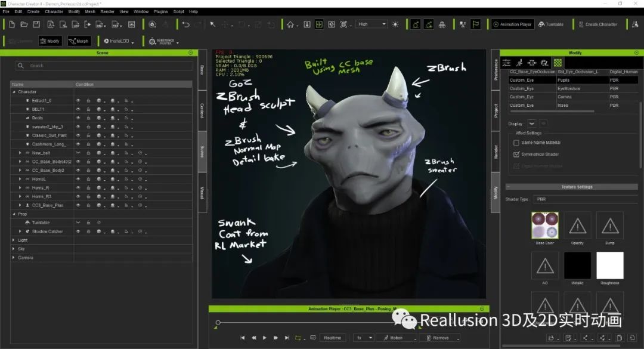Select the arrow pointer tool
Image resolution: width=644 pixels, height=349 pixels.
pos(213,24)
